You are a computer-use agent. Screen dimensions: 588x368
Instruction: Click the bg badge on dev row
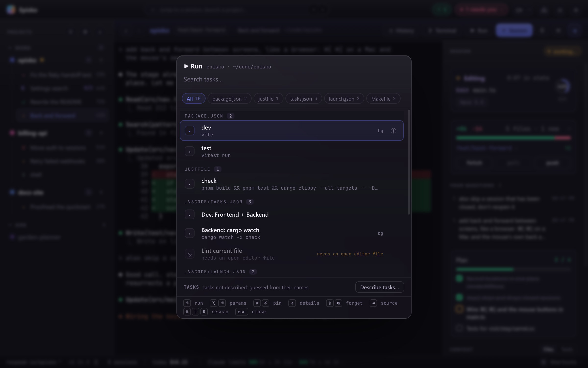coord(380,131)
